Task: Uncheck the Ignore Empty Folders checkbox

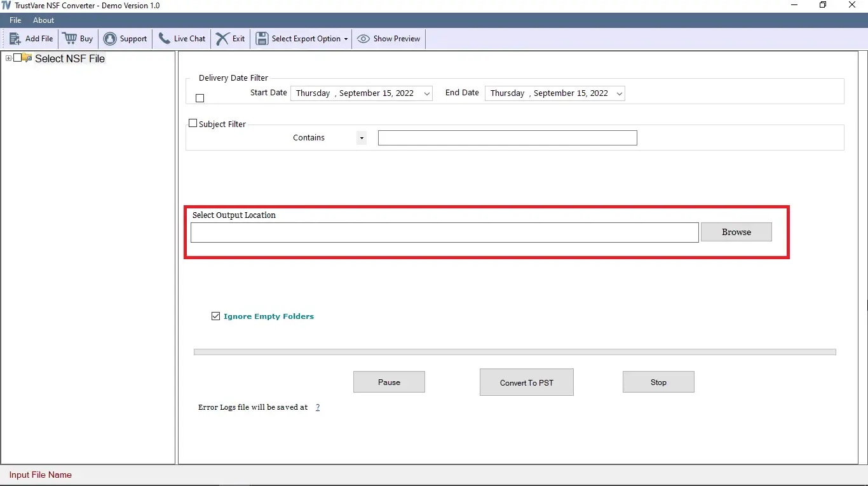Action: click(216, 316)
